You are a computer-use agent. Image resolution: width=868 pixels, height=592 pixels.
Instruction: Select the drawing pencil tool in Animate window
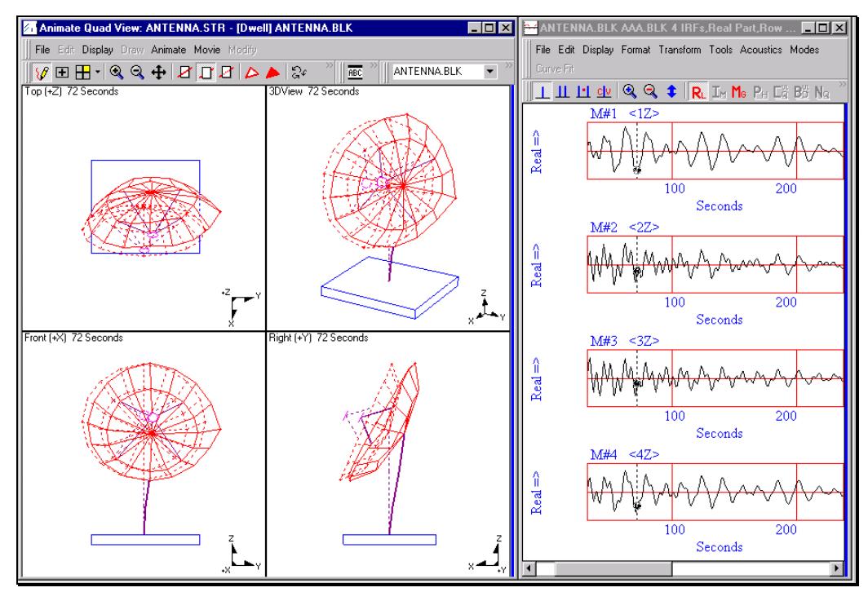click(x=42, y=68)
